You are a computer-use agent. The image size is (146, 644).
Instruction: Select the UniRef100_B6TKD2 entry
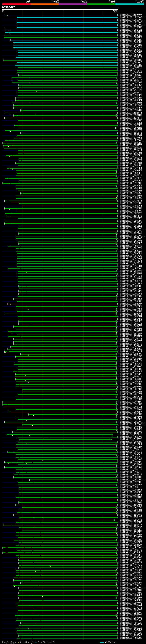click(131, 630)
